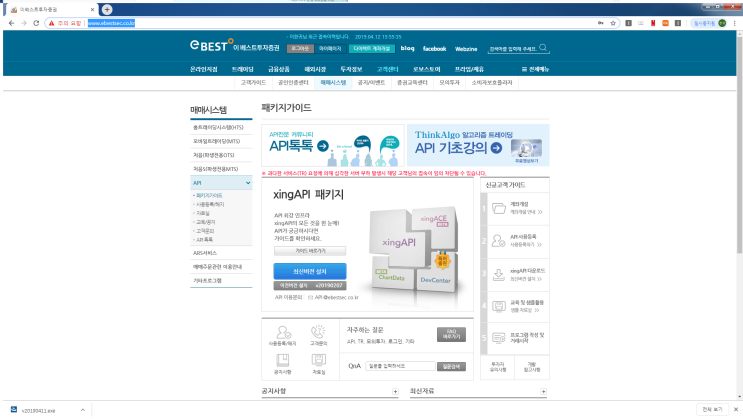Image resolution: width=743 pixels, height=419 pixels.
Task: Open the facebook link
Action: [x=435, y=49]
